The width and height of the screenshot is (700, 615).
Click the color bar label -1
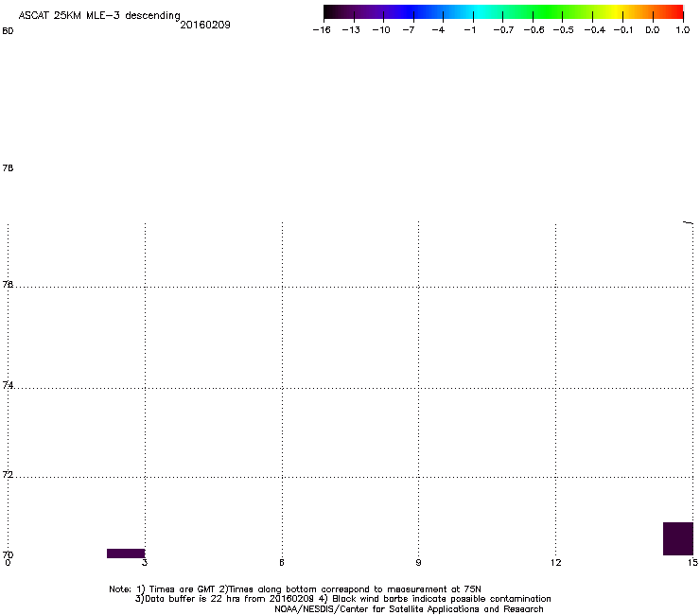tap(469, 30)
